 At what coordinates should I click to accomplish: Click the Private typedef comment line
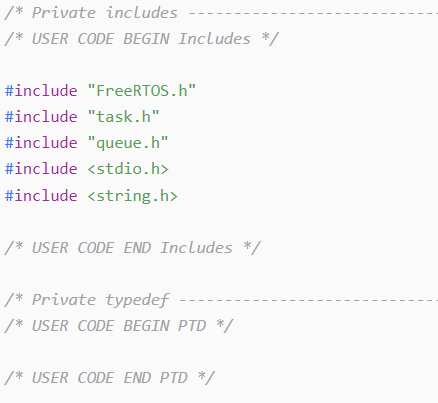click(x=221, y=300)
